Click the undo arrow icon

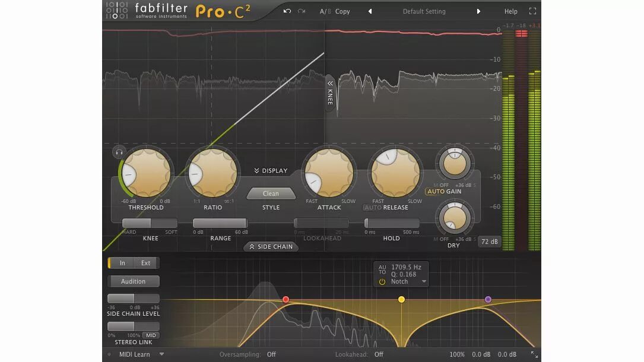[x=287, y=11]
